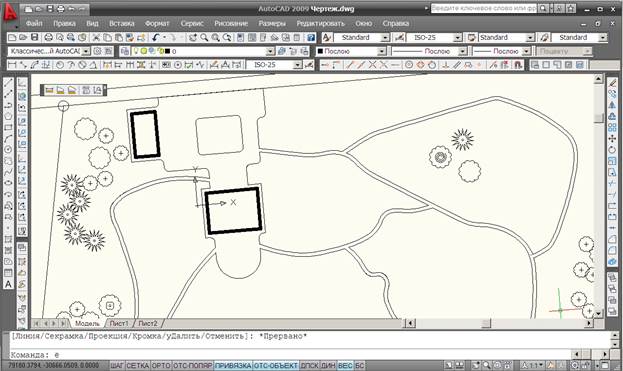623x371 pixels.
Task: Toggle СЕТКА grid display in status bar
Action: [137, 365]
